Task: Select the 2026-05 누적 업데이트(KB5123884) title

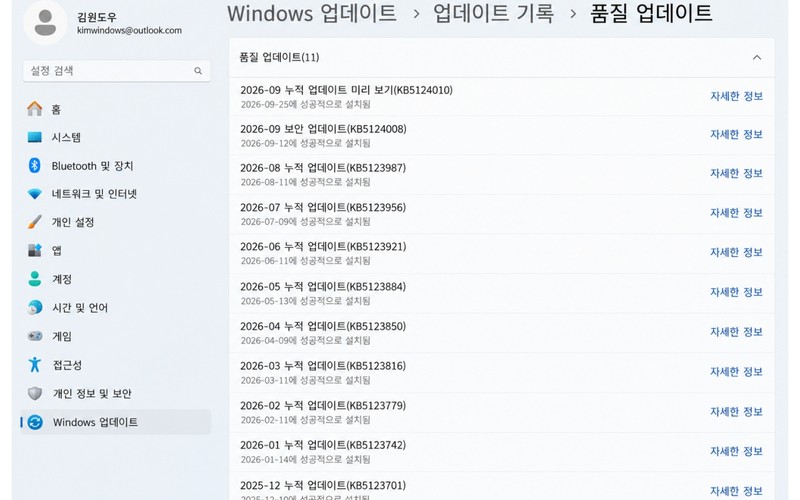Action: (x=323, y=287)
